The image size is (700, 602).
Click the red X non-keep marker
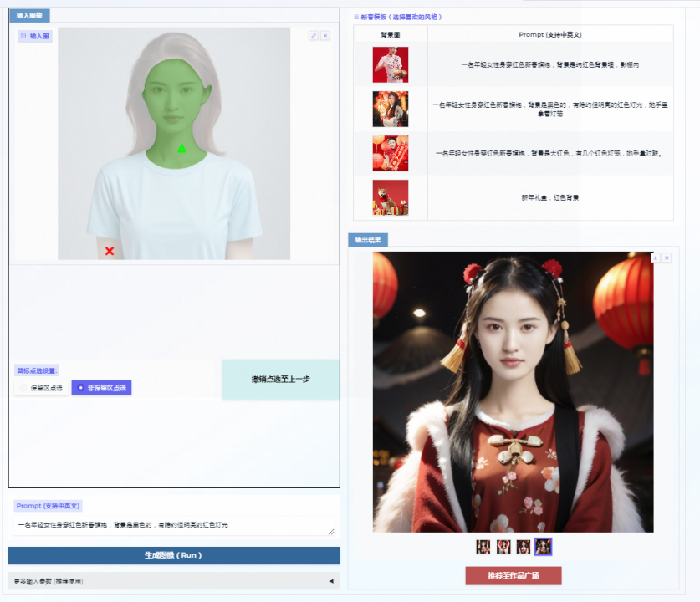click(110, 251)
